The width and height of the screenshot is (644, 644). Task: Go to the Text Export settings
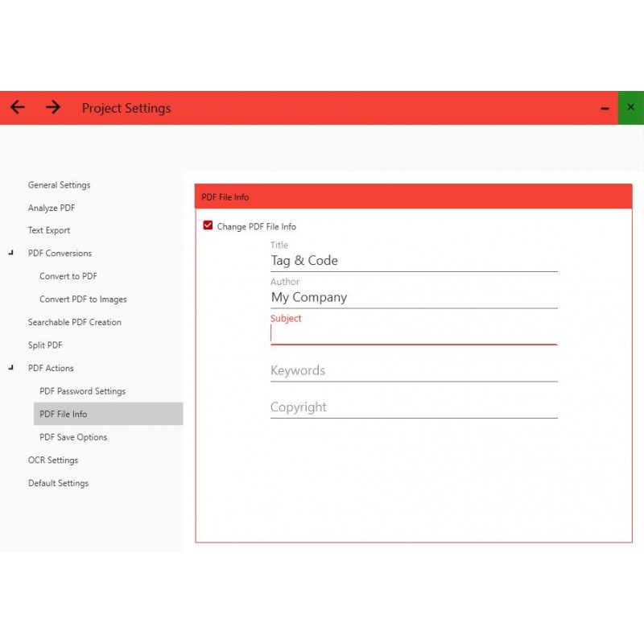click(49, 230)
